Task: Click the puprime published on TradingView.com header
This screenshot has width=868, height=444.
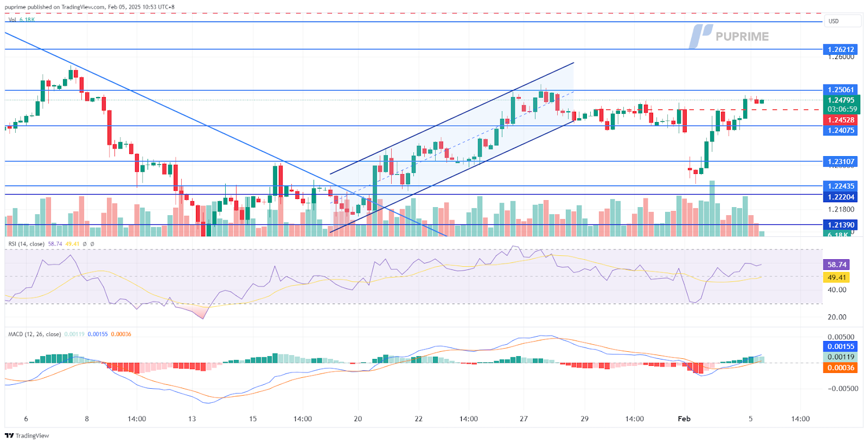Action: pos(90,7)
